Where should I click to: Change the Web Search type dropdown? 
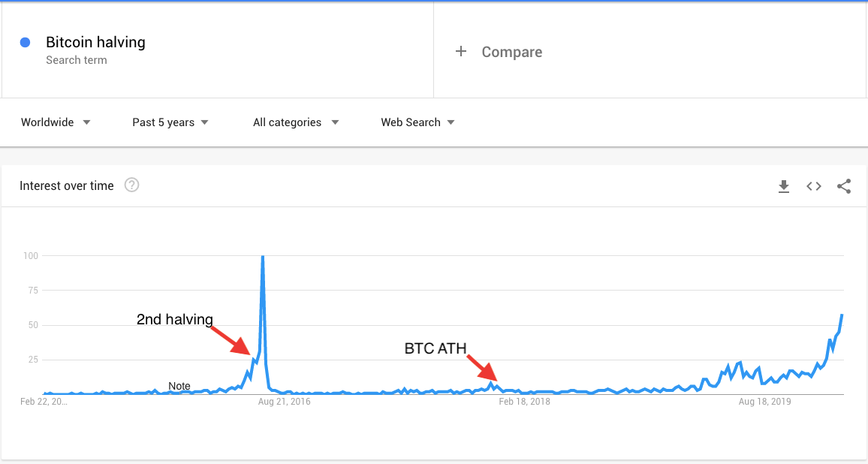tap(417, 122)
